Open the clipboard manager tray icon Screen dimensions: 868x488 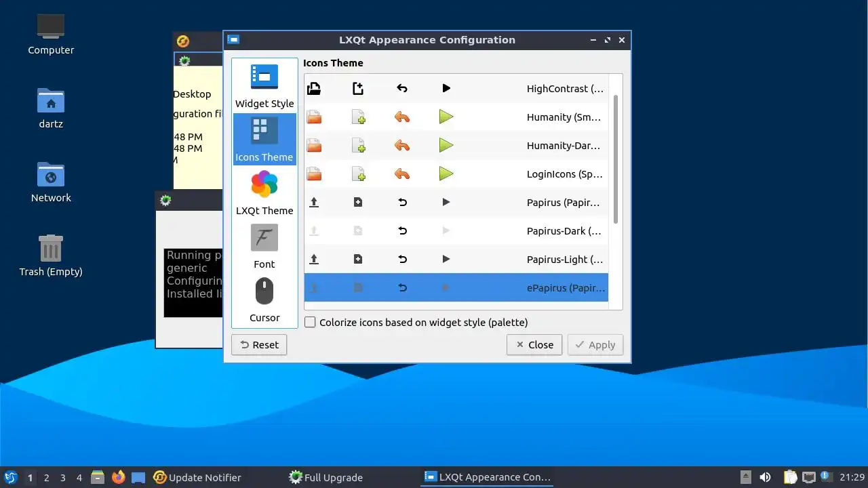tap(791, 478)
